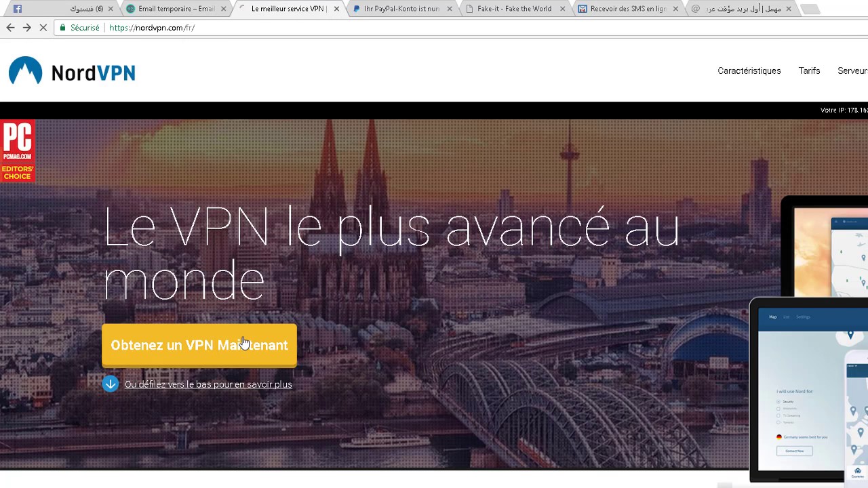Click the NordVPN mountain logo

[x=25, y=70]
